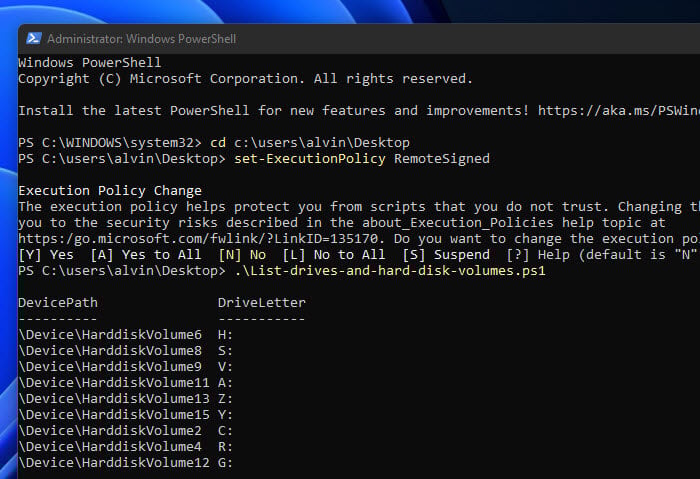This screenshot has width=700, height=479.
Task: Select the \Device\HarddiskVolume4 entry
Action: [x=110, y=447]
